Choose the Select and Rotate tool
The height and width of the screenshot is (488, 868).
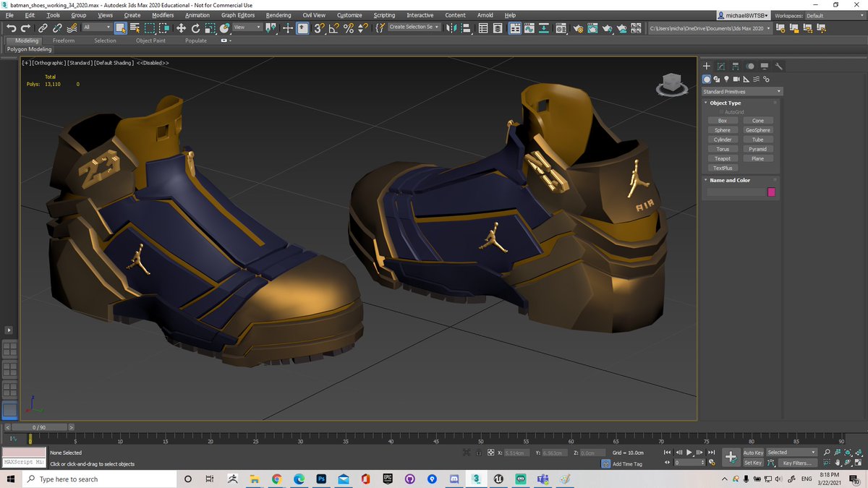195,27
